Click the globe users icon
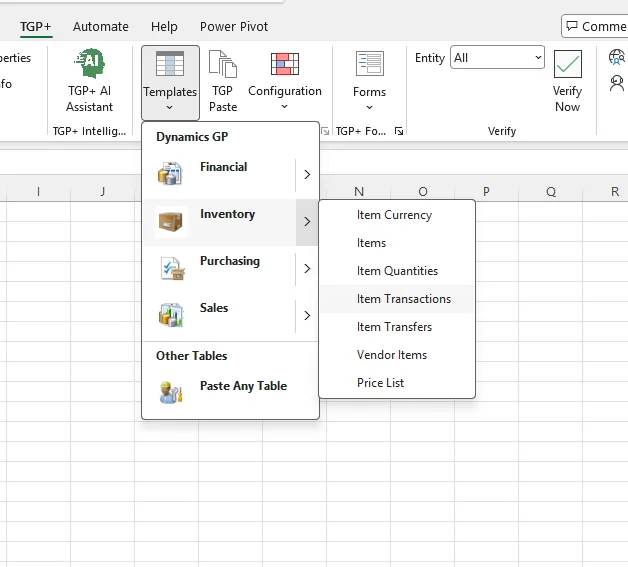The height and width of the screenshot is (567, 628). point(617,56)
